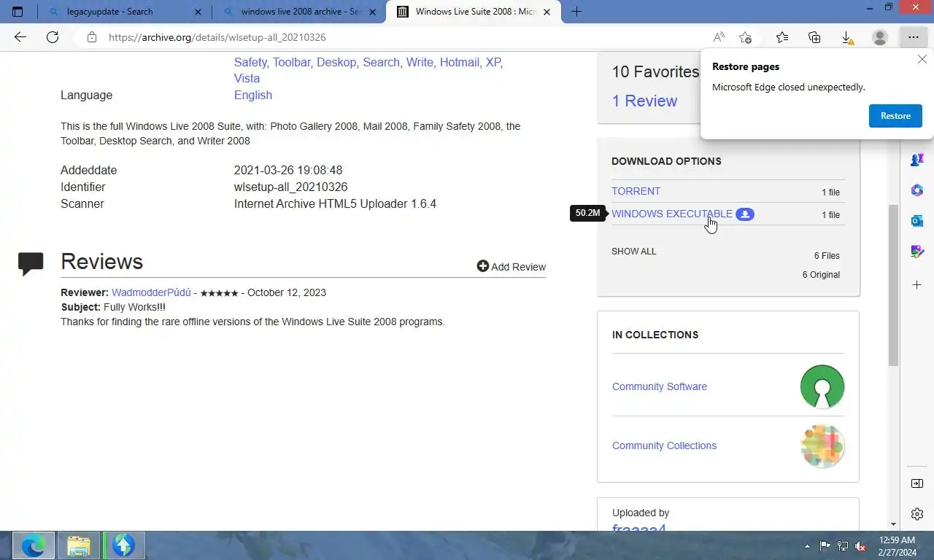The width and height of the screenshot is (934, 560).
Task: Click the 6 Original files text
Action: tap(821, 275)
